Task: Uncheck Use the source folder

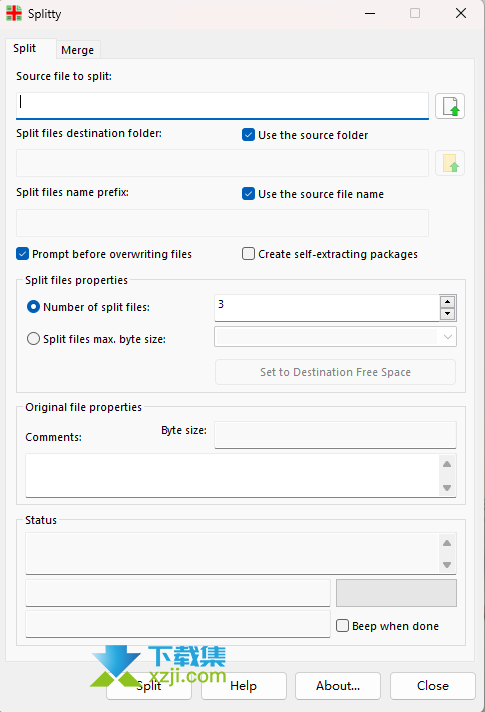Action: (x=248, y=135)
